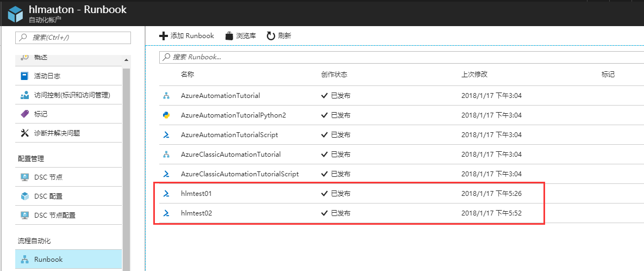Image resolution: width=644 pixels, height=271 pixels.
Task: Click the magnifier icon in sidebar search
Action: click(23, 38)
